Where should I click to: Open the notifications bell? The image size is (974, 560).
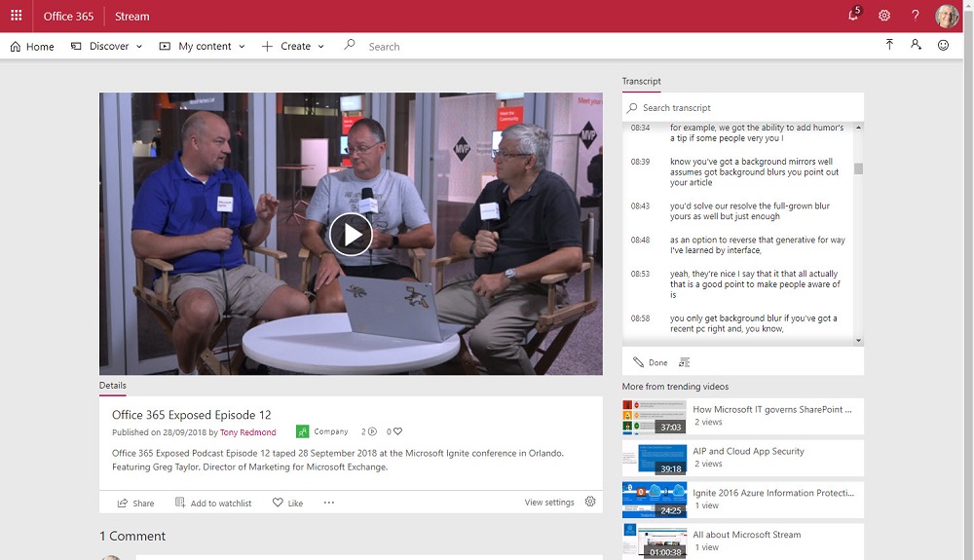pos(853,16)
